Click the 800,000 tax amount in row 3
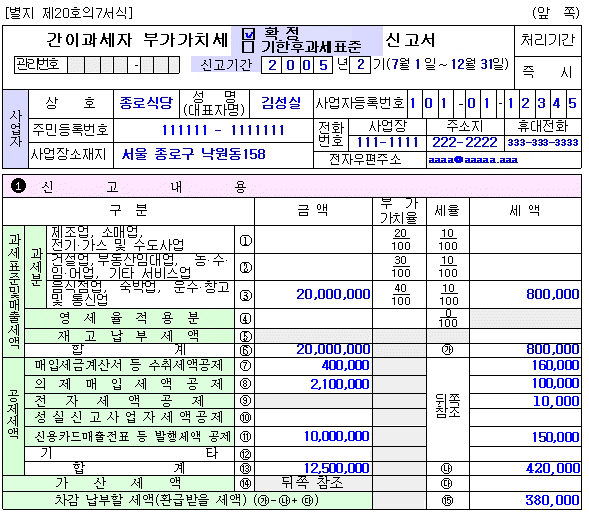This screenshot has width=589, height=512. [553, 295]
